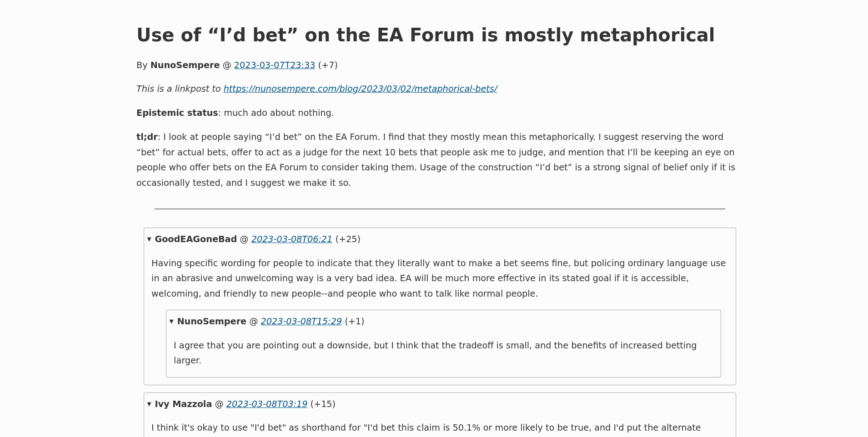Click the horizontal divider below the post
868x437 pixels.
tap(440, 209)
